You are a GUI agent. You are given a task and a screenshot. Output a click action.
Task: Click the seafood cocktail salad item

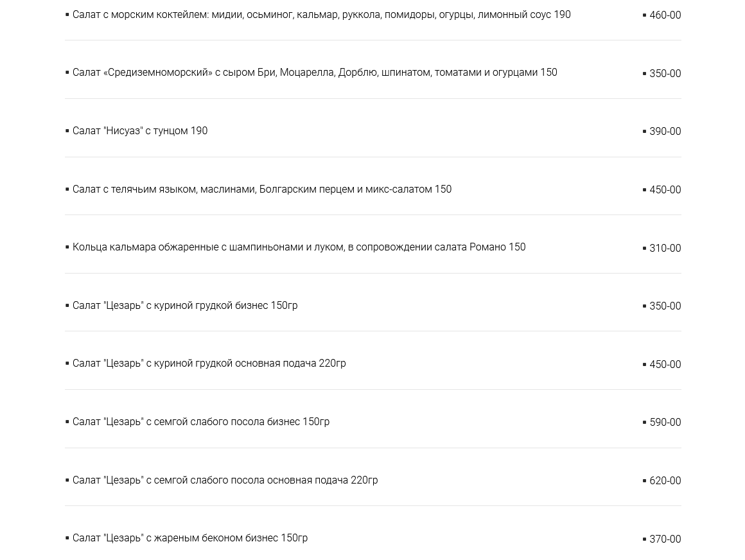point(321,15)
